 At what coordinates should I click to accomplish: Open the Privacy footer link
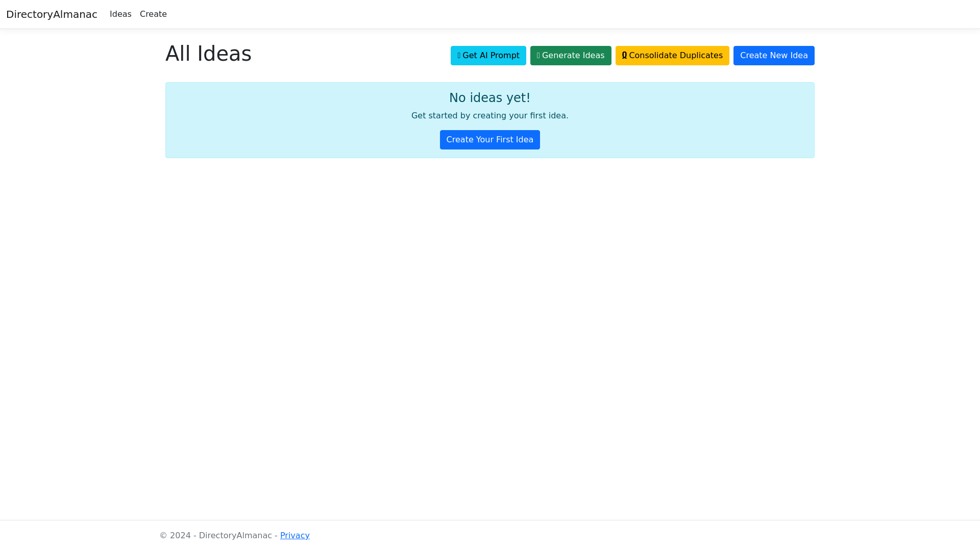295,535
